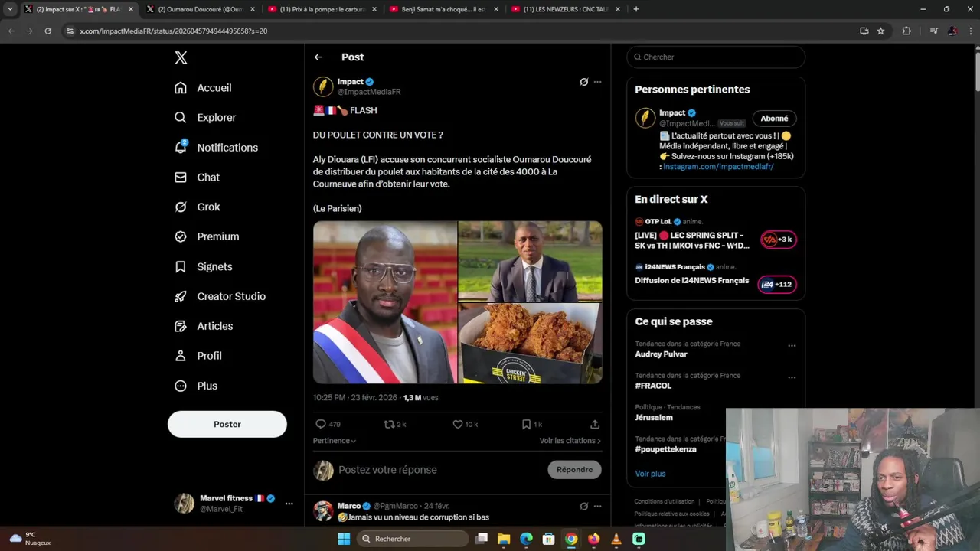The width and height of the screenshot is (980, 551).
Task: Click the share icon on the post
Action: (x=595, y=424)
